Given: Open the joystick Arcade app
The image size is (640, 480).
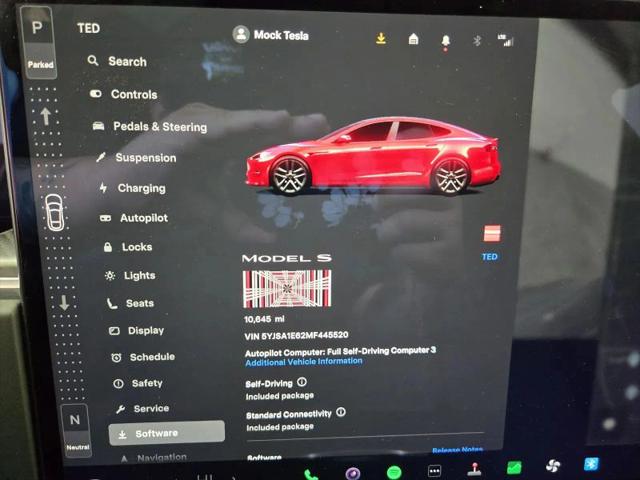Looking at the screenshot, I should point(474,469).
